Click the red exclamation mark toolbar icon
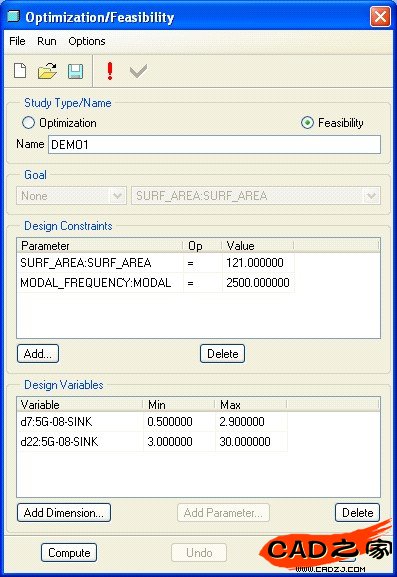Screen dimensions: 397x577 tap(110, 71)
